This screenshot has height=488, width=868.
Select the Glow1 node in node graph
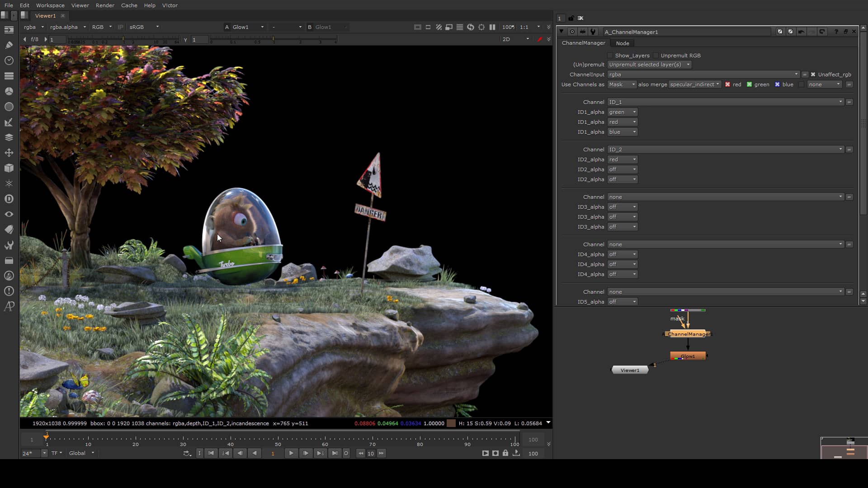(x=688, y=356)
